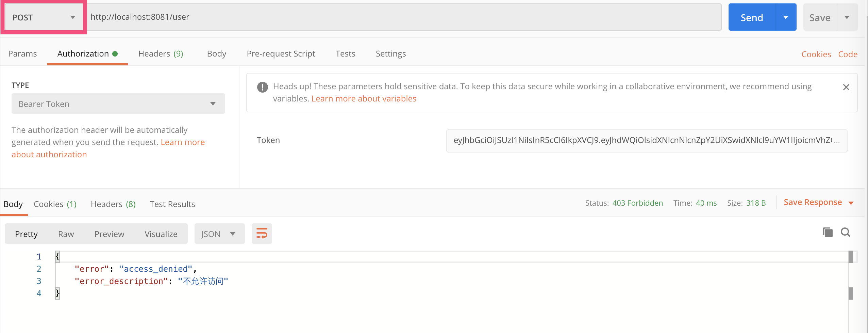
Task: Open the request Body tab
Action: point(216,54)
